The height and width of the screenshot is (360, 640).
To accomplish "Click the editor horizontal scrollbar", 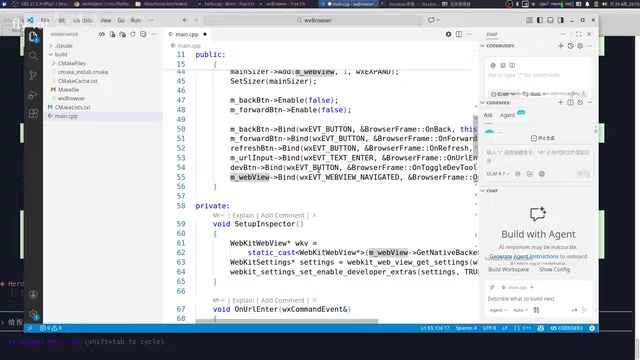I will coord(287,321).
